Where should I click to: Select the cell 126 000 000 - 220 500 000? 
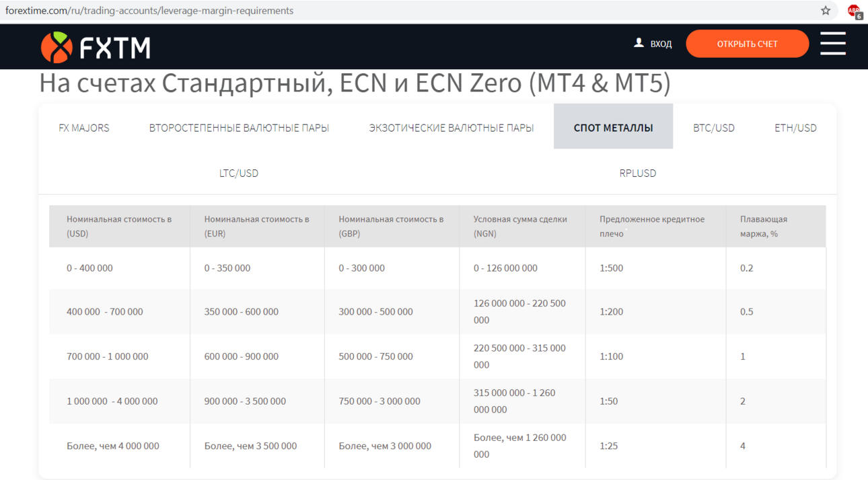[x=519, y=312]
